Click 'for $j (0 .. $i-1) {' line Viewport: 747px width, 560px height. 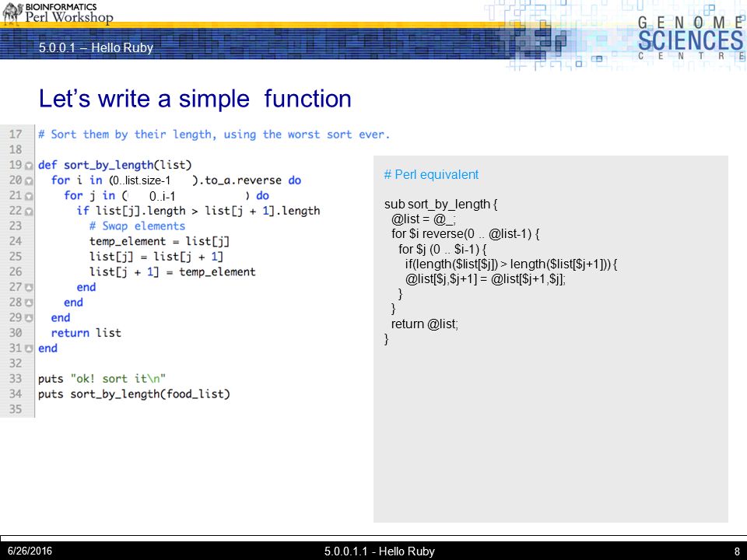coord(443,249)
